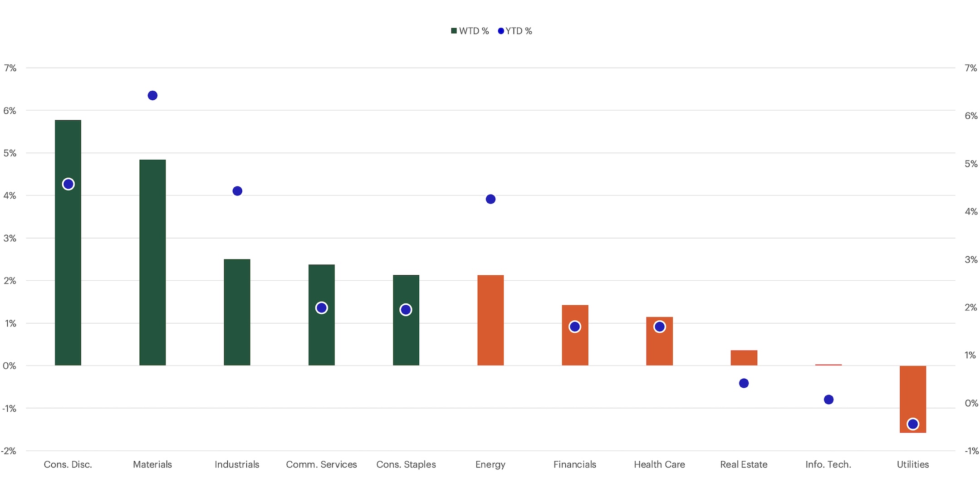This screenshot has width=980, height=502.
Task: Click the YTD dot below Real Estate bar
Action: 744,383
